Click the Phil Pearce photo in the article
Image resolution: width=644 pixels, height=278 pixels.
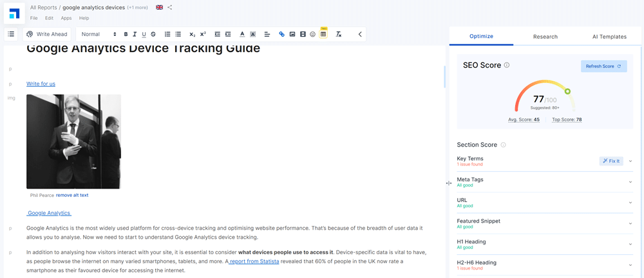tap(73, 142)
